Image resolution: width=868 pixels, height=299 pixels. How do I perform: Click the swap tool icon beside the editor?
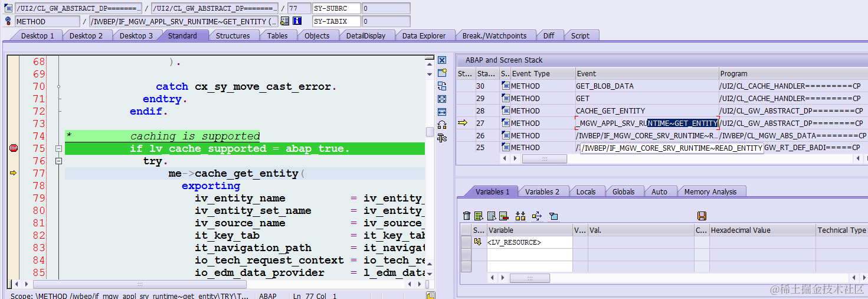click(x=441, y=86)
